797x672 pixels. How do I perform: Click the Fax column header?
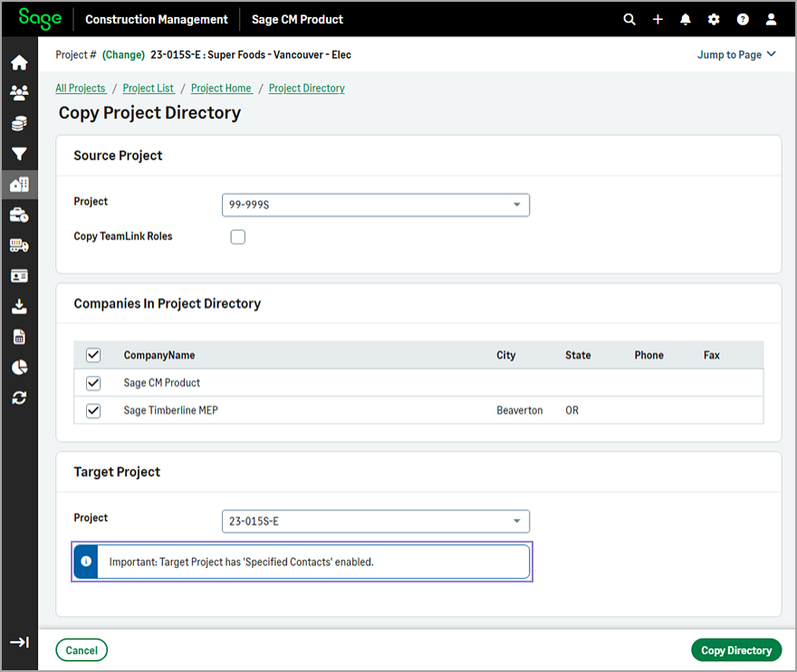tap(711, 355)
